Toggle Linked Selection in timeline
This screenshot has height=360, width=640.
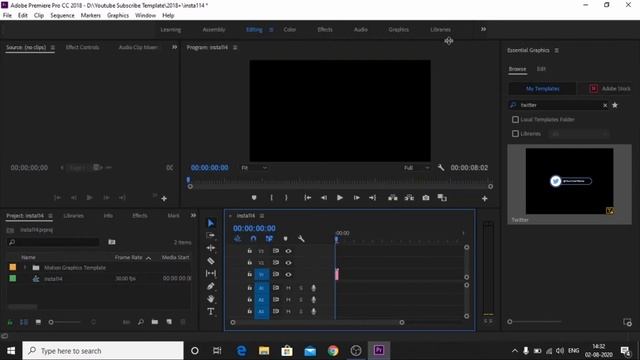click(x=269, y=238)
